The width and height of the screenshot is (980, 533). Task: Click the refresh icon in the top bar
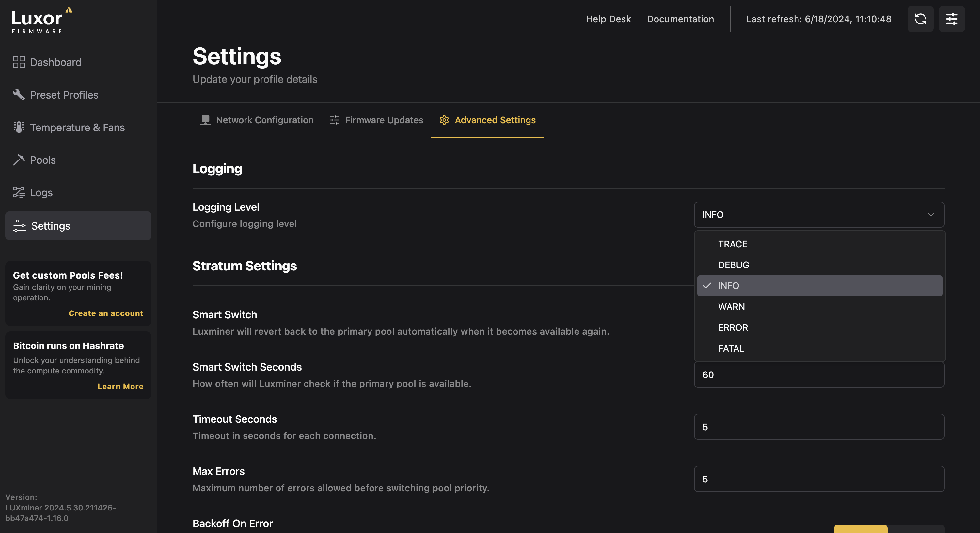click(x=921, y=18)
